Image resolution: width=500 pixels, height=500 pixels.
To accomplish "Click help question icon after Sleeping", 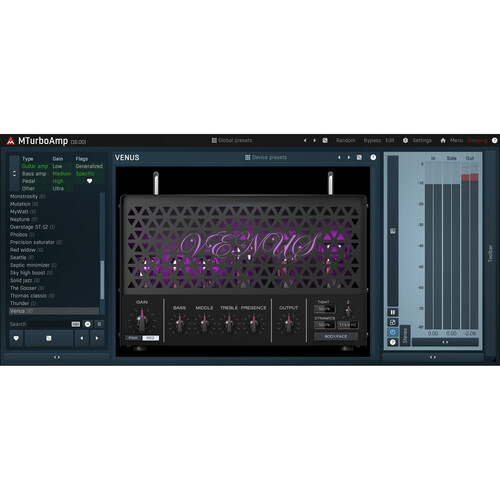I will tap(495, 140).
